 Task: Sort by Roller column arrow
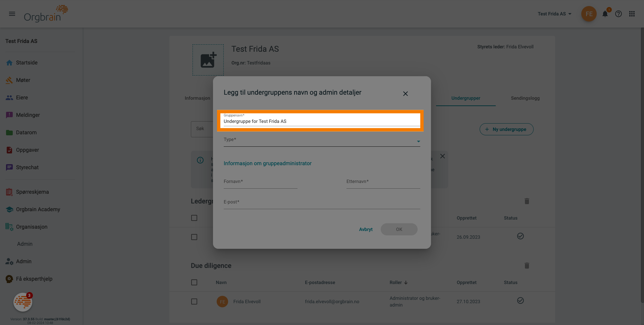point(406,283)
